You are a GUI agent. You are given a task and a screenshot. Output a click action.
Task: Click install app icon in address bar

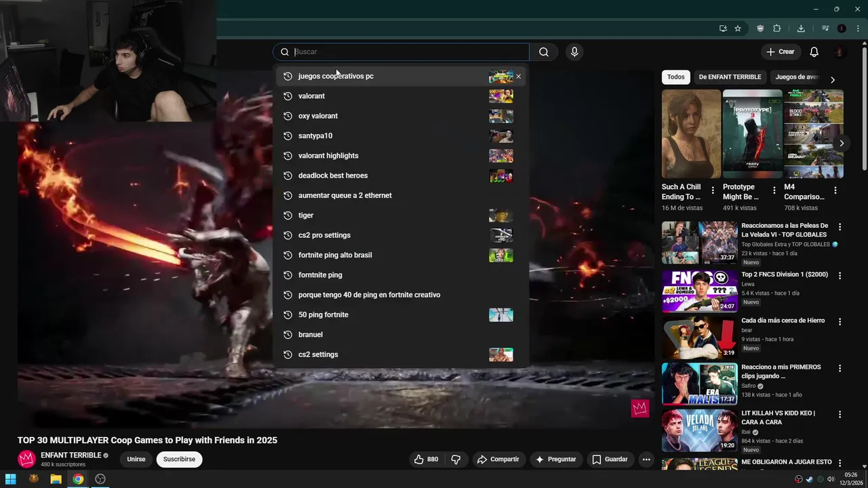(x=723, y=28)
